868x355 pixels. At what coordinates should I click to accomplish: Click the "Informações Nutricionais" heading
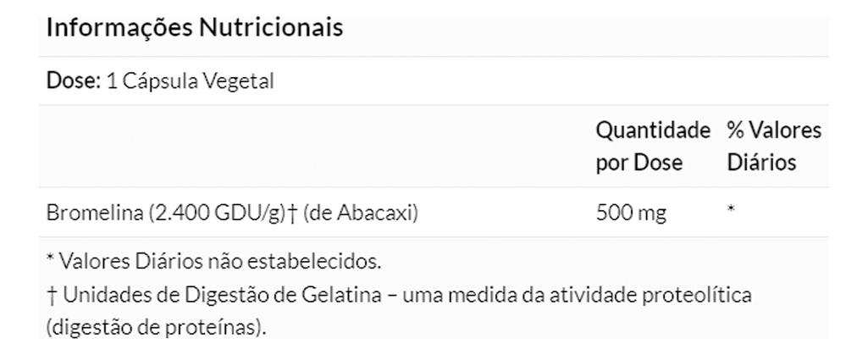pos(194,28)
